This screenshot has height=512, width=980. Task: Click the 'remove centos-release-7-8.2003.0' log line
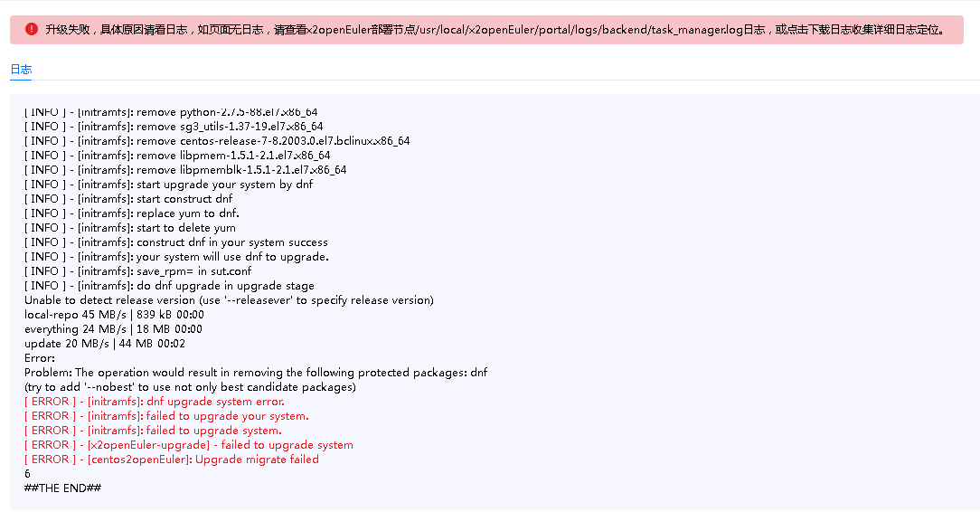point(217,141)
